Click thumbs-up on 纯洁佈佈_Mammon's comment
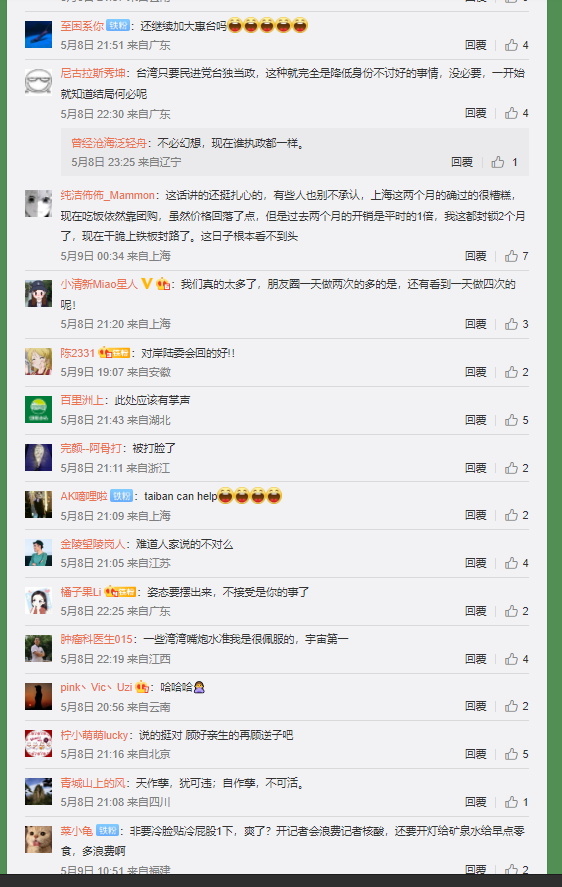The height and width of the screenshot is (887, 562). coord(512,256)
